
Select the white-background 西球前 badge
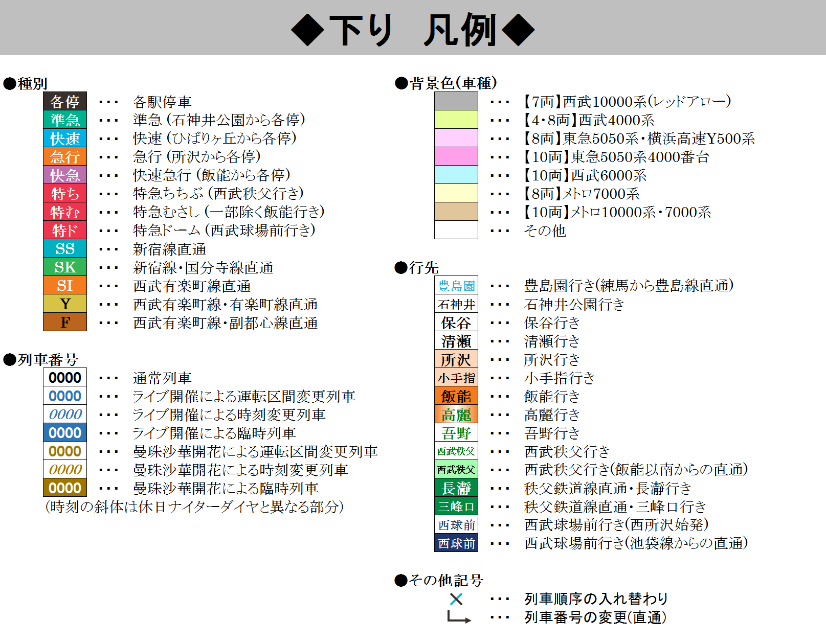point(456,524)
